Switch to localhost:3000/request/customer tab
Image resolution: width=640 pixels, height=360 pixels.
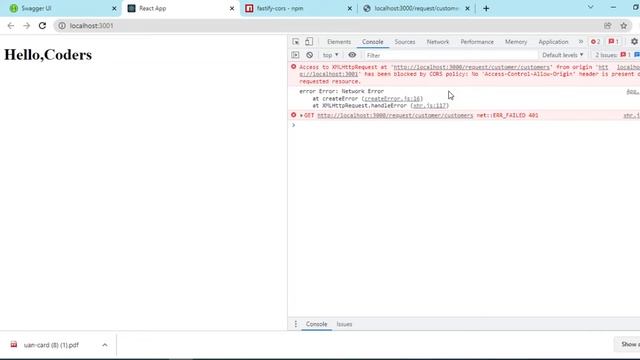416,8
